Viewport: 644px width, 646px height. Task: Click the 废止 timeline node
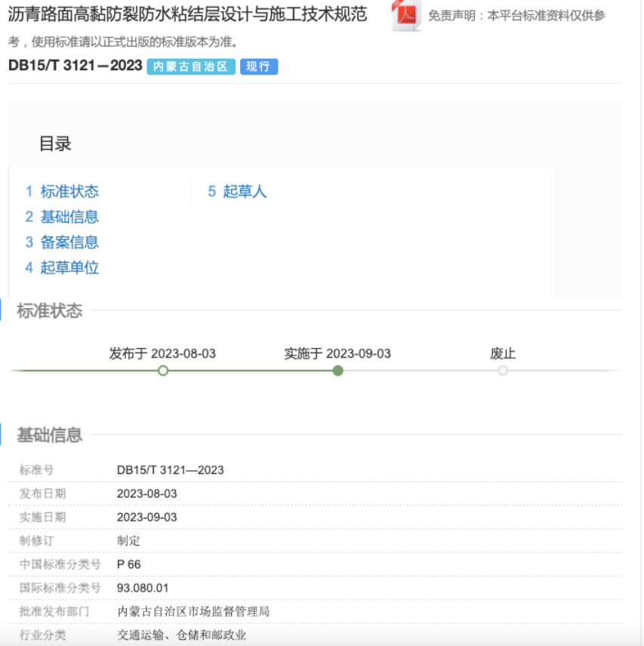pos(503,371)
